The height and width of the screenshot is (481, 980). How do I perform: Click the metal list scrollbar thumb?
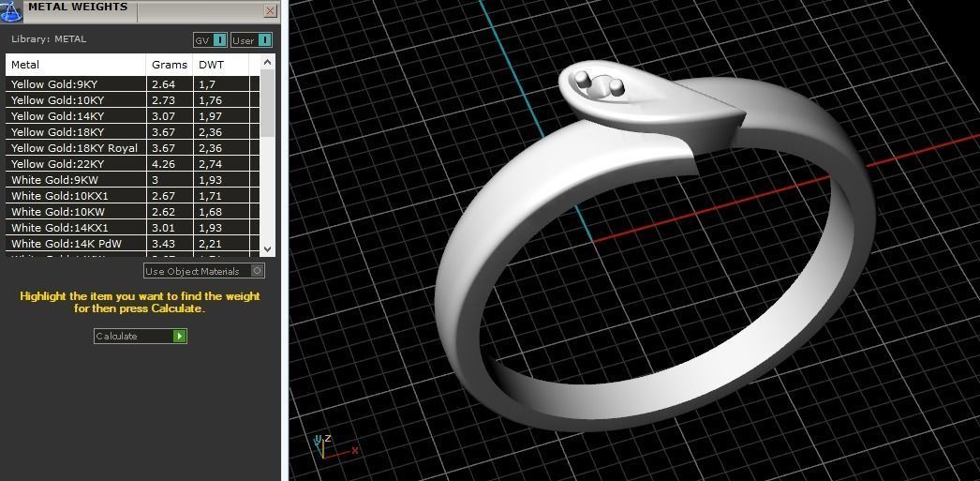coord(267,103)
